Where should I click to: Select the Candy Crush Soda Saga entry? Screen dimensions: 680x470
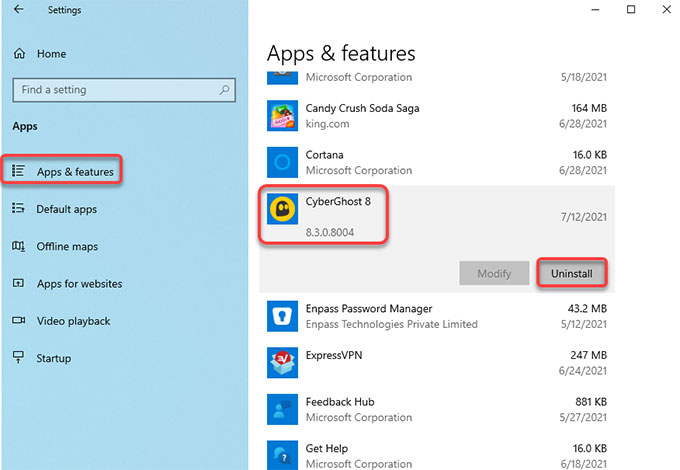pos(437,116)
